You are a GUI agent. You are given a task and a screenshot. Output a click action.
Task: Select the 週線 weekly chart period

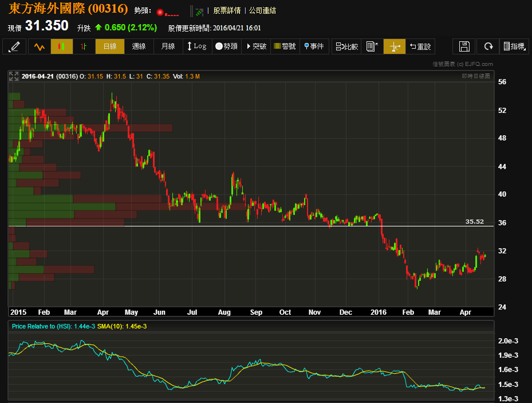coord(139,46)
